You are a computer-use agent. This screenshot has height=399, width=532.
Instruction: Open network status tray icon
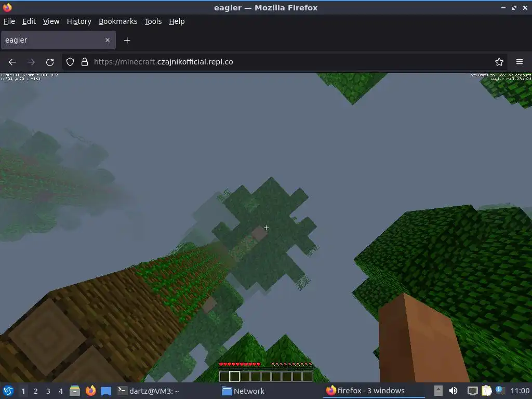[472, 391]
